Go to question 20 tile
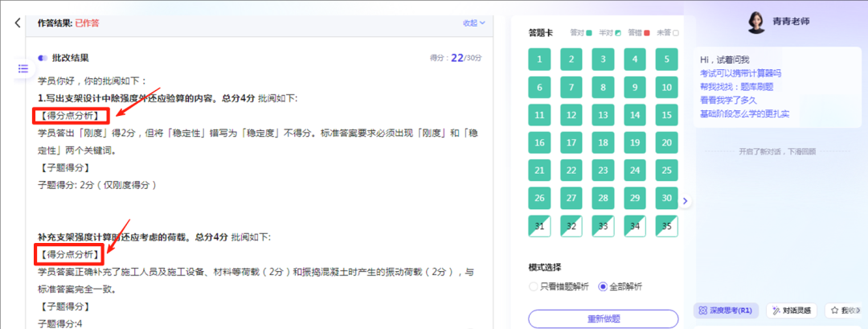The height and width of the screenshot is (329, 868). pos(666,142)
